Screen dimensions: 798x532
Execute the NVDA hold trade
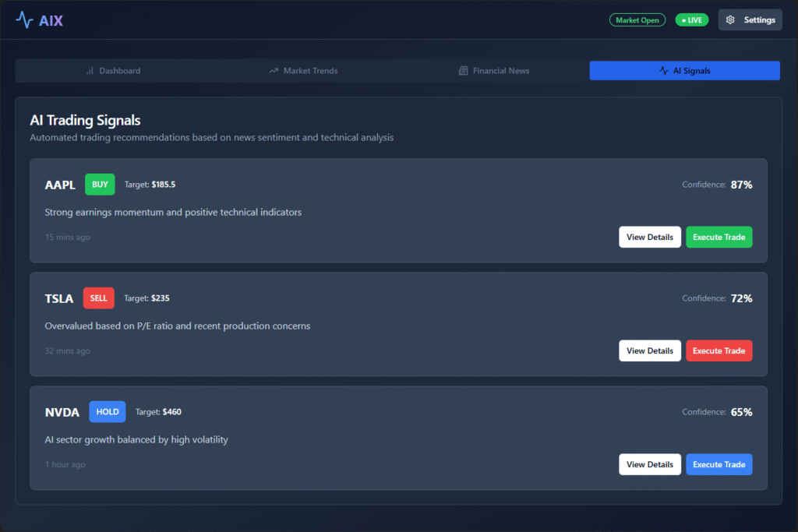point(719,464)
